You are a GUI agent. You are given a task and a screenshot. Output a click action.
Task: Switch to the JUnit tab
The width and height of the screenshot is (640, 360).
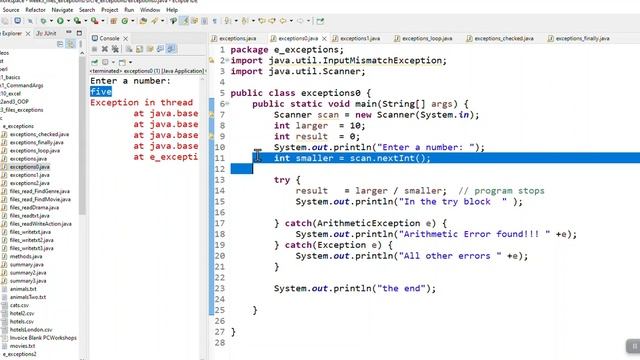[46, 33]
